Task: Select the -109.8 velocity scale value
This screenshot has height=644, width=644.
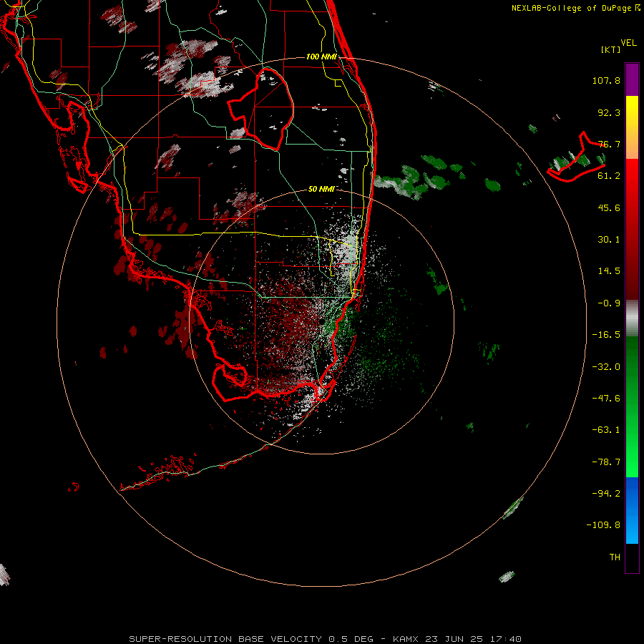Action: click(603, 525)
